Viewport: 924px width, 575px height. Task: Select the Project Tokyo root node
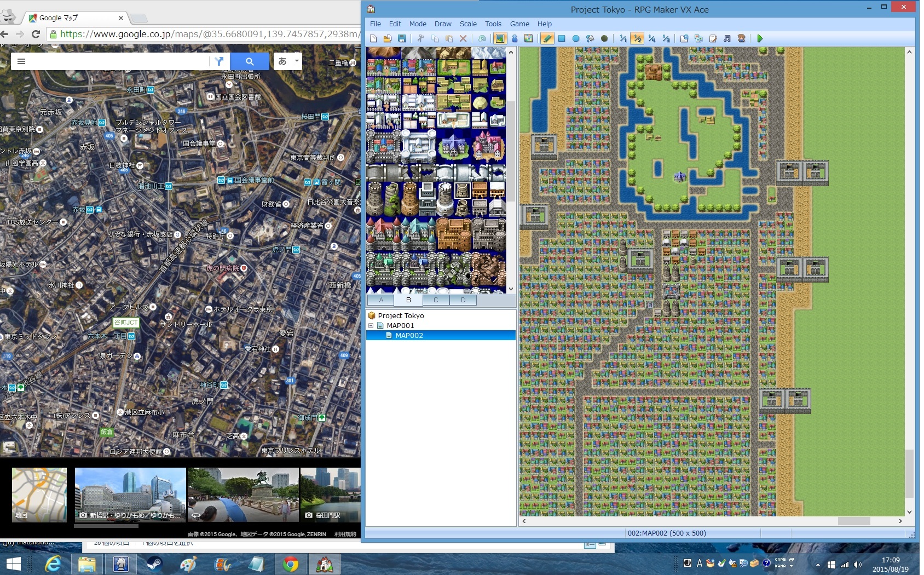click(401, 316)
